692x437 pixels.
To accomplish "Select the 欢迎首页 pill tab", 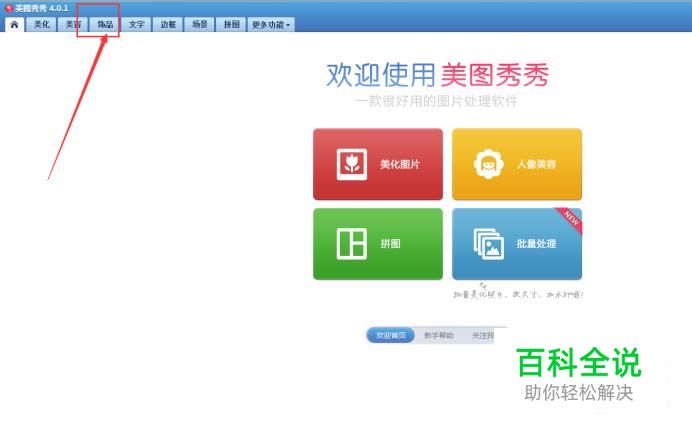I will tap(391, 335).
